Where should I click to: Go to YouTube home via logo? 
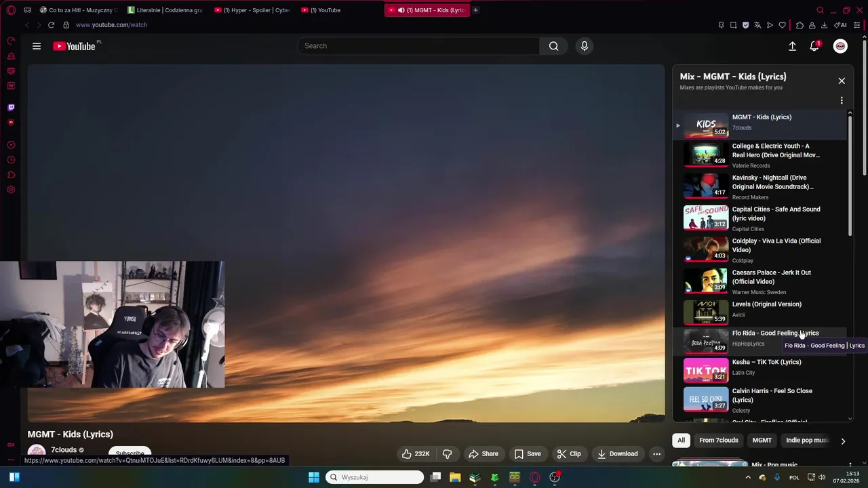coord(74,46)
